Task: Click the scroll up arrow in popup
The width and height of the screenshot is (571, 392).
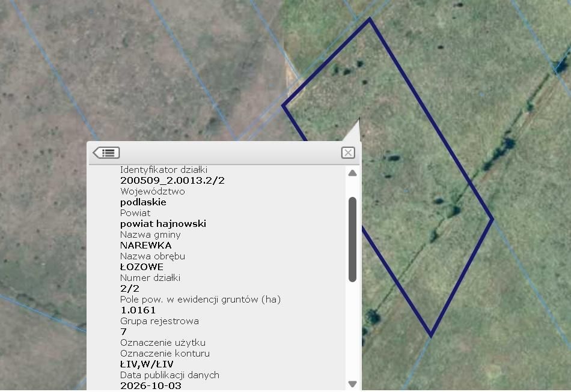Action: click(352, 173)
